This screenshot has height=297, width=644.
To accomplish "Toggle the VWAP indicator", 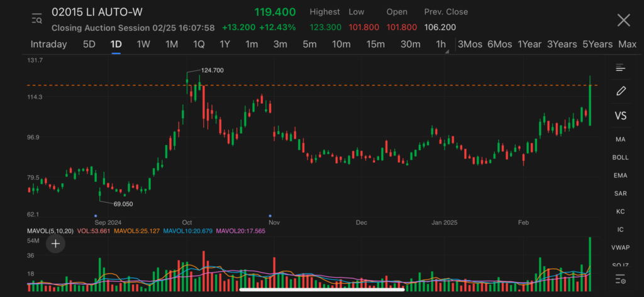I will coord(620,247).
